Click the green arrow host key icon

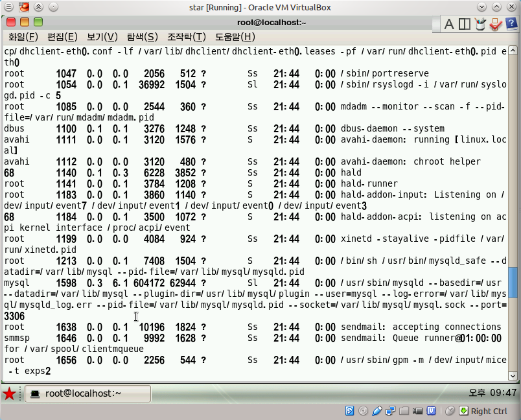pyautogui.click(x=463, y=411)
